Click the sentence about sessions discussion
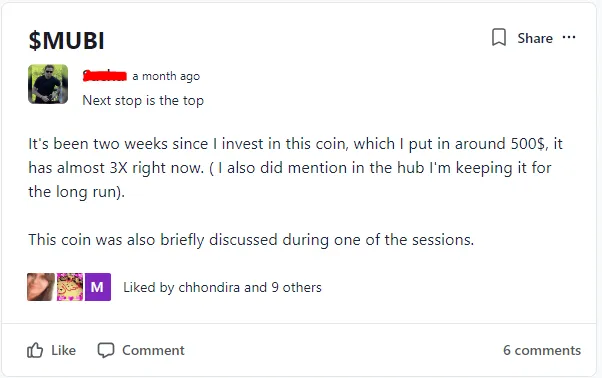 click(251, 240)
